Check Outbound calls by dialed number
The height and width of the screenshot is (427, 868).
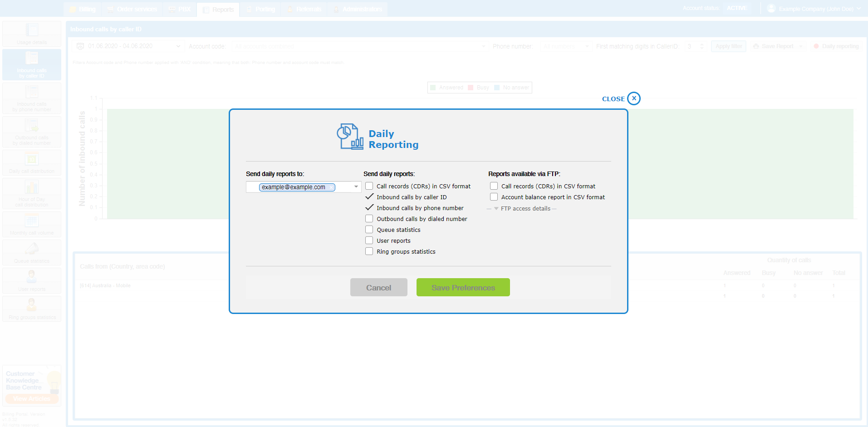click(x=369, y=219)
